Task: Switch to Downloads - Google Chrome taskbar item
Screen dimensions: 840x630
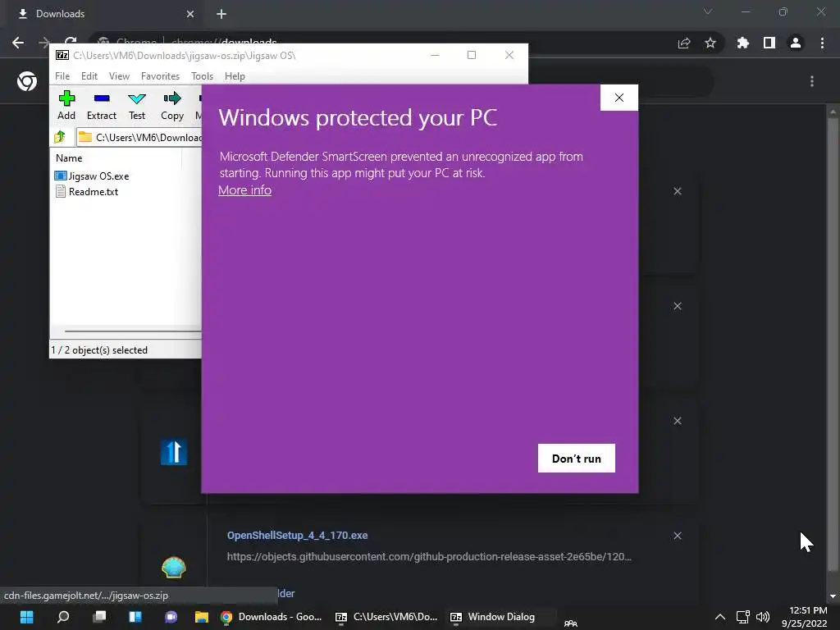Action: pos(272,617)
